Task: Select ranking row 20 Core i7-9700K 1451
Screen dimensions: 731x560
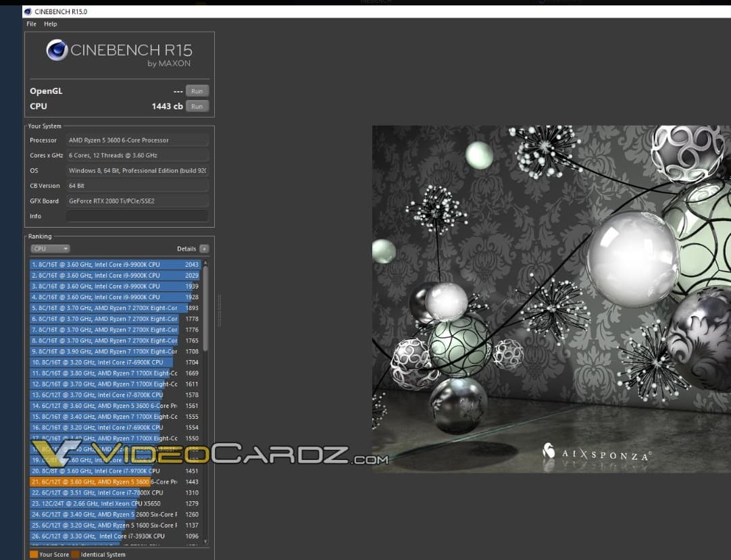Action: click(116, 471)
